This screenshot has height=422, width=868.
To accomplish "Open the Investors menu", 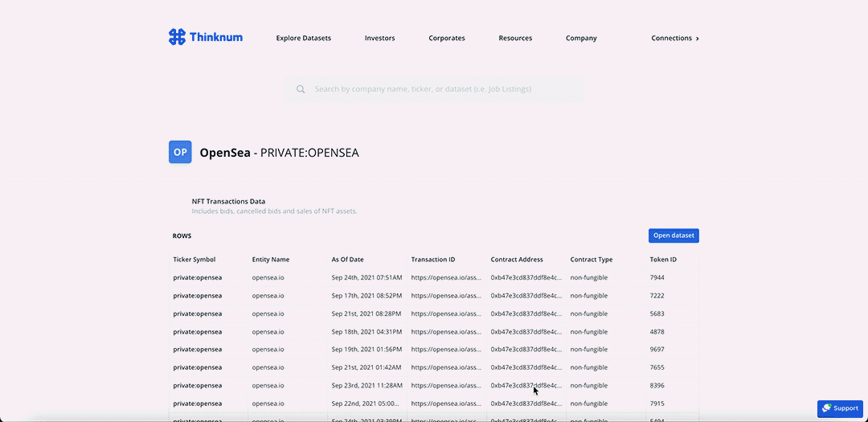I will tap(379, 39).
